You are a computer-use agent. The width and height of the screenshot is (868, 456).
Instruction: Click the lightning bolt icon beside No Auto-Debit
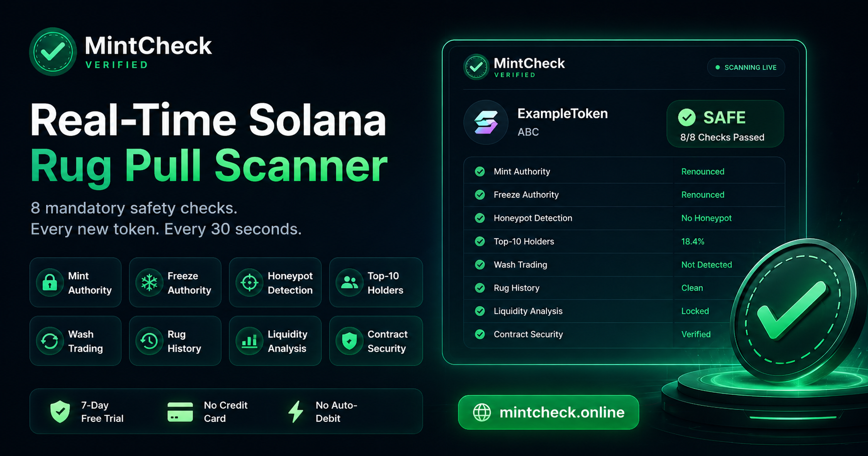tap(296, 412)
